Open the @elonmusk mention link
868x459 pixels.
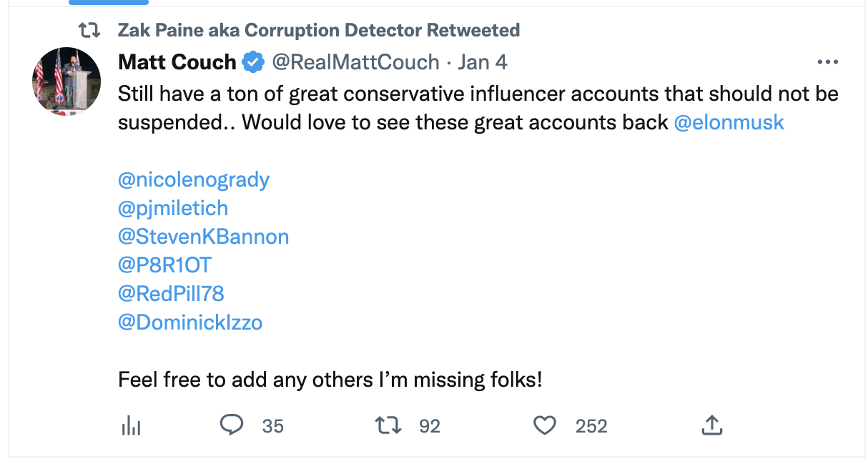[x=729, y=122]
